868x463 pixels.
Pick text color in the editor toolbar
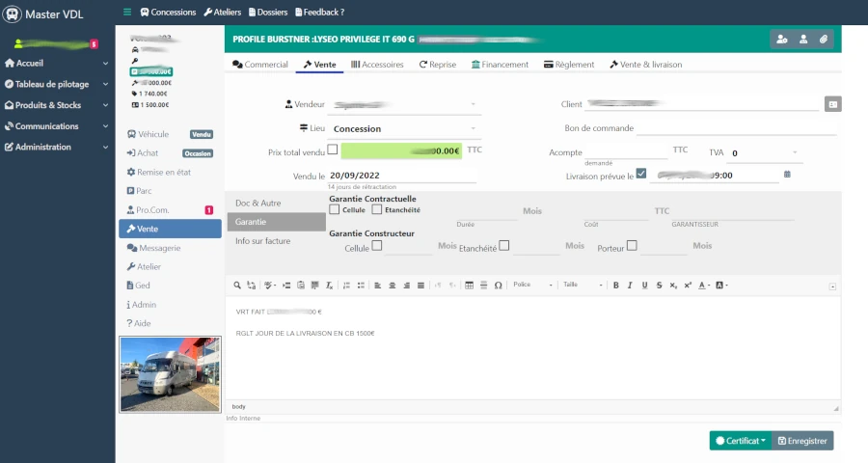tap(704, 286)
